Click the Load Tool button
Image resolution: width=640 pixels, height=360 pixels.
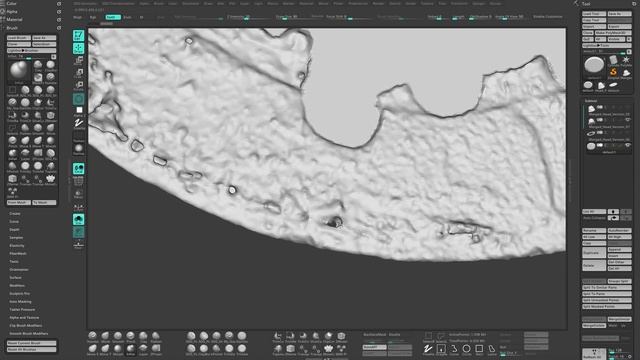(x=594, y=13)
